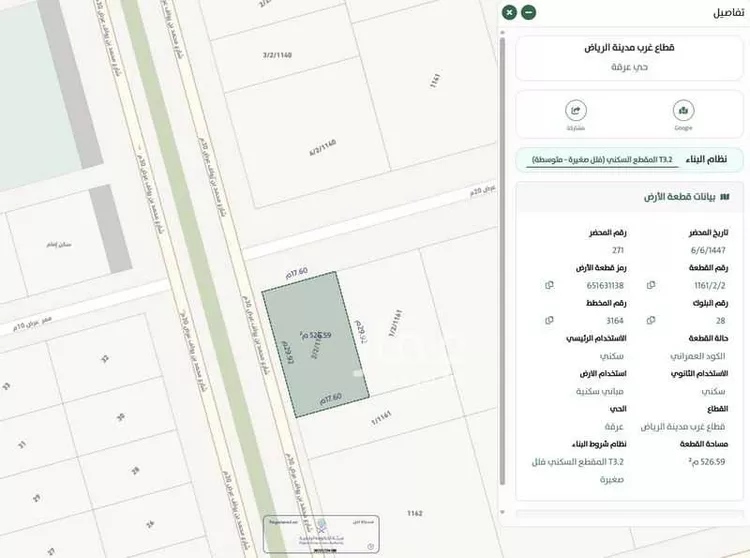The width and height of the screenshot is (750, 558).
Task: Click the details panel vertical scrollbar
Action: point(502,261)
